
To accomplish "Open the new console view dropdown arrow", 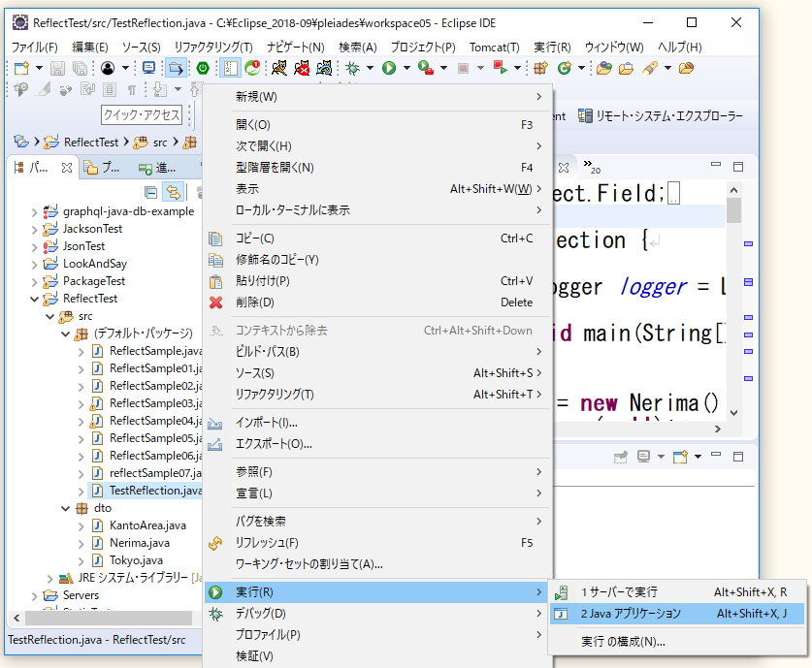I will 698,457.
